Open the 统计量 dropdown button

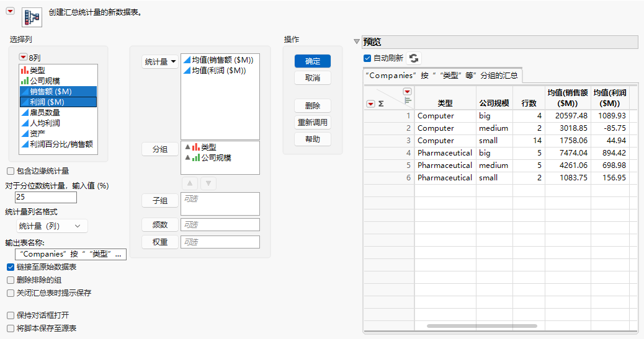[160, 62]
